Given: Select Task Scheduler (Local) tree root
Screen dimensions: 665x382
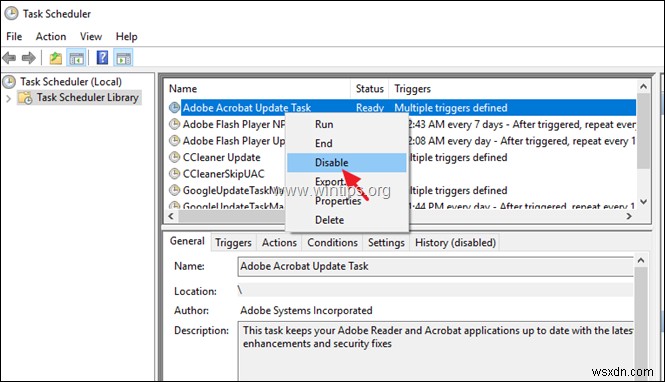Looking at the screenshot, I should (x=71, y=81).
